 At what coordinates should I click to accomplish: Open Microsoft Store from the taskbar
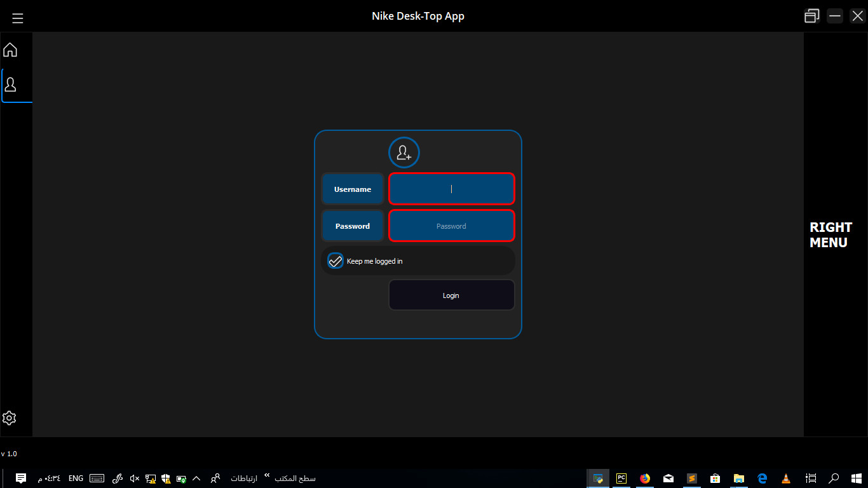click(x=715, y=478)
